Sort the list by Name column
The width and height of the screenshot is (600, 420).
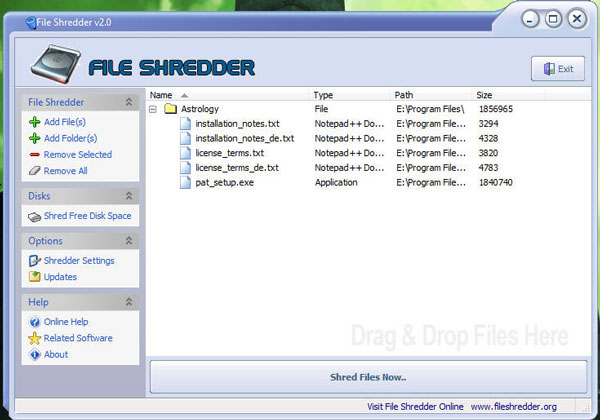coord(227,95)
